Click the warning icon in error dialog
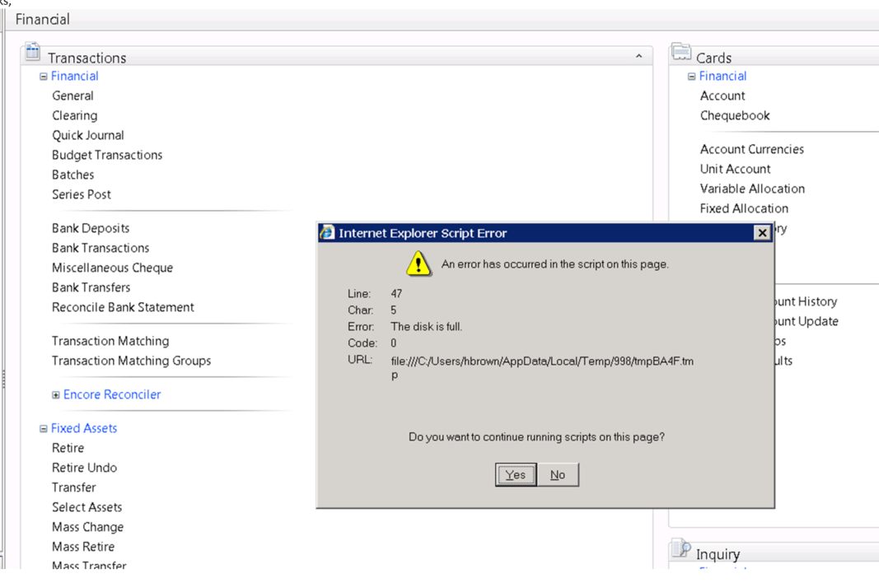 click(x=418, y=264)
